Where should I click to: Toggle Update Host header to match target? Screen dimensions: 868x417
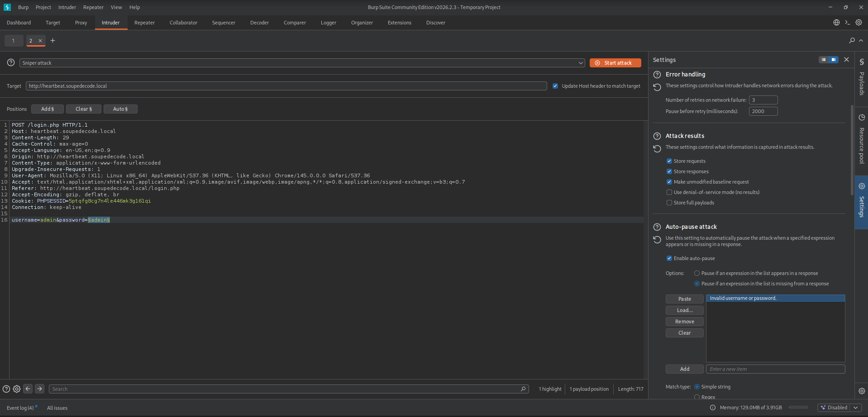coord(555,86)
